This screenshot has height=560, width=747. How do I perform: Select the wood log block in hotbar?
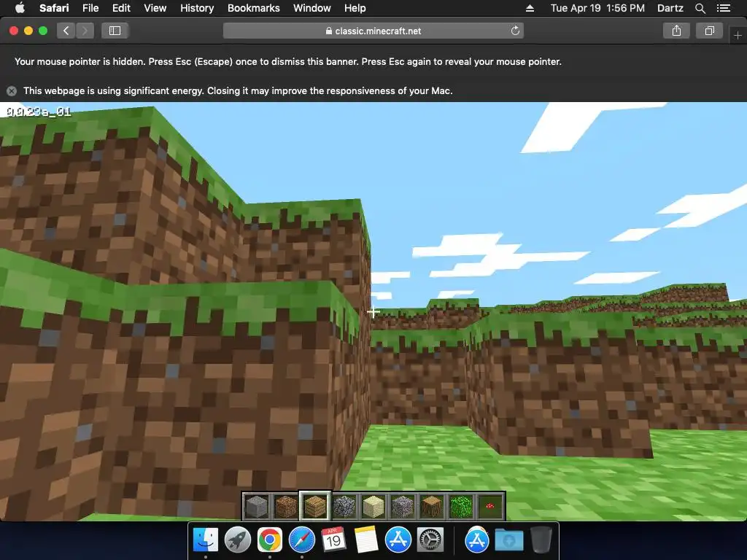pyautogui.click(x=432, y=506)
